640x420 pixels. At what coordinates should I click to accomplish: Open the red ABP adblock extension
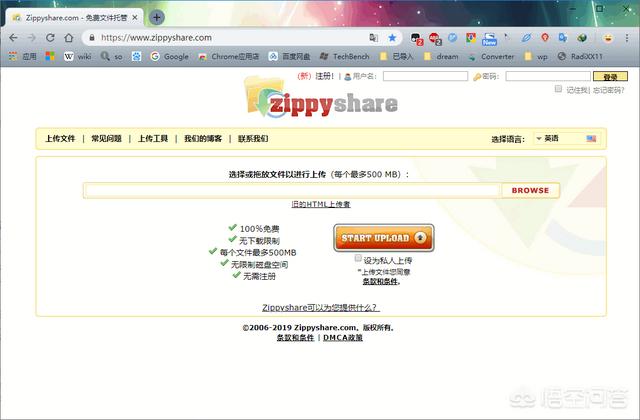coord(435,39)
